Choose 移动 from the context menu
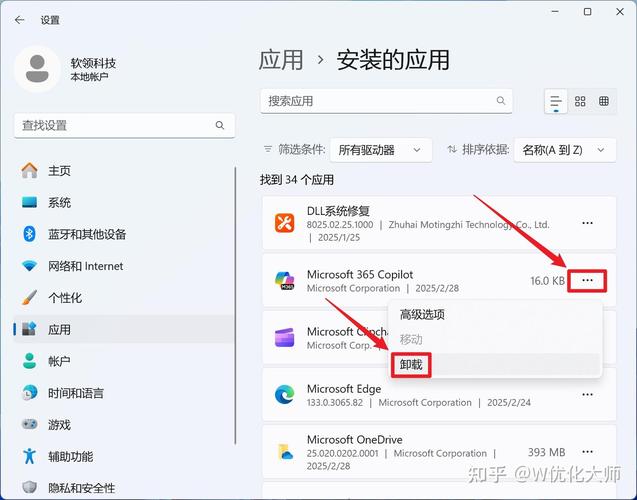637x500 pixels. (495, 339)
